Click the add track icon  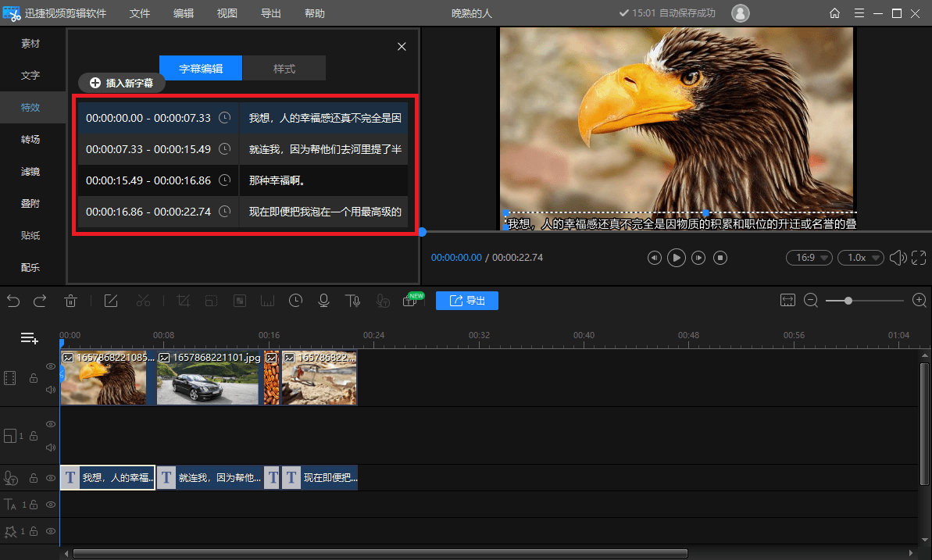29,338
